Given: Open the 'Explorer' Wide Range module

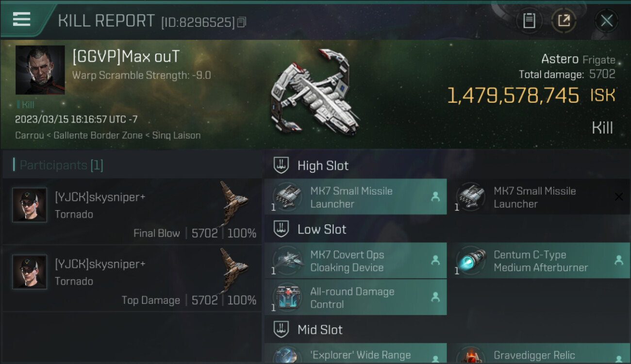Looking at the screenshot, I should tap(355, 354).
